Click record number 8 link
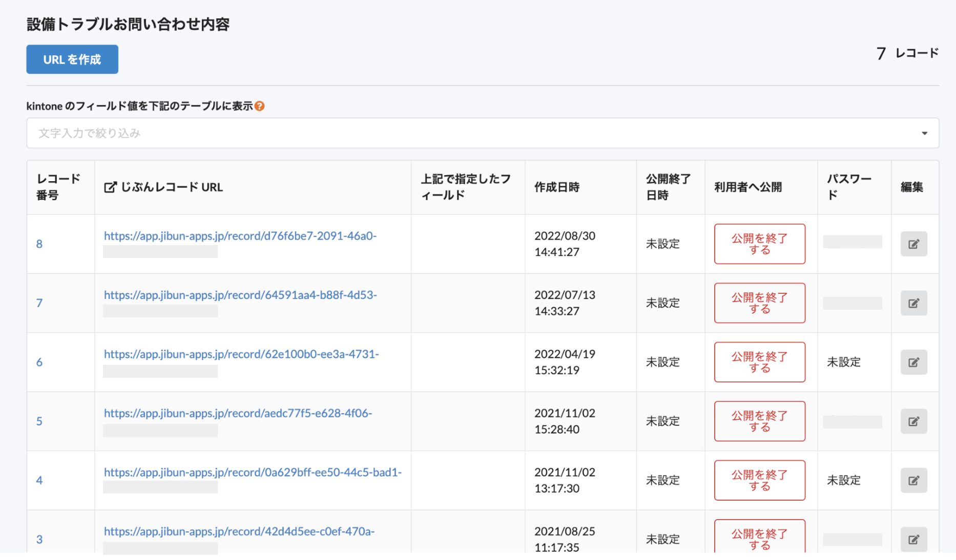The image size is (956, 560). pyautogui.click(x=39, y=244)
